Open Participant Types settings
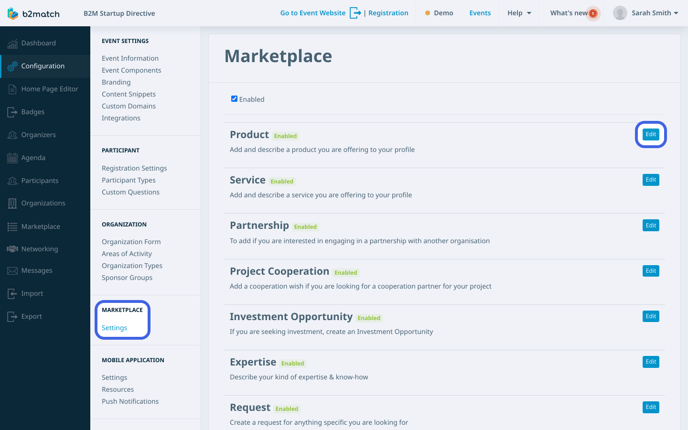The image size is (688, 430). [129, 180]
